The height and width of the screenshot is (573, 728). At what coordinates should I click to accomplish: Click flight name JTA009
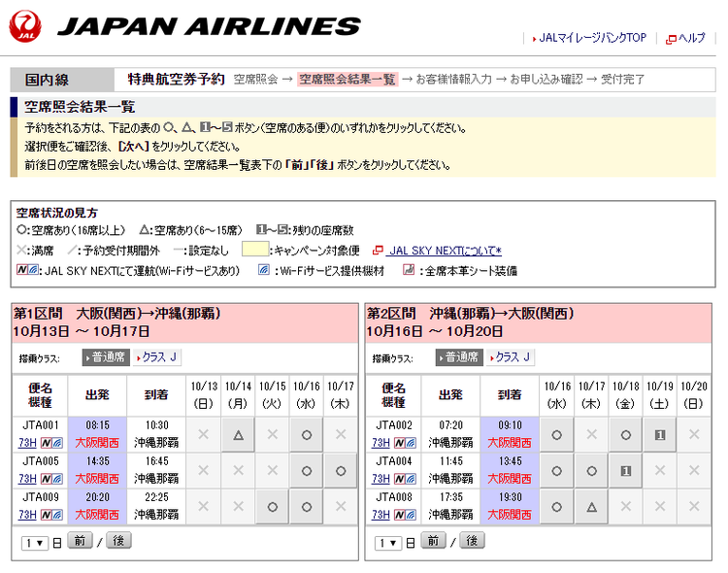[x=41, y=497]
